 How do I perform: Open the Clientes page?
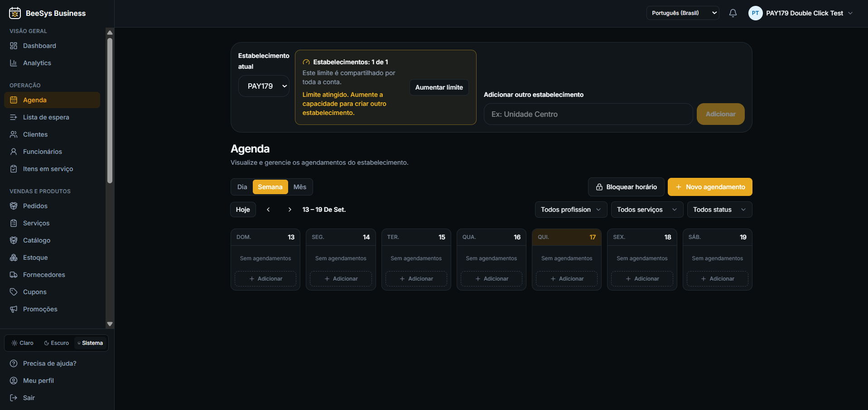click(52, 134)
